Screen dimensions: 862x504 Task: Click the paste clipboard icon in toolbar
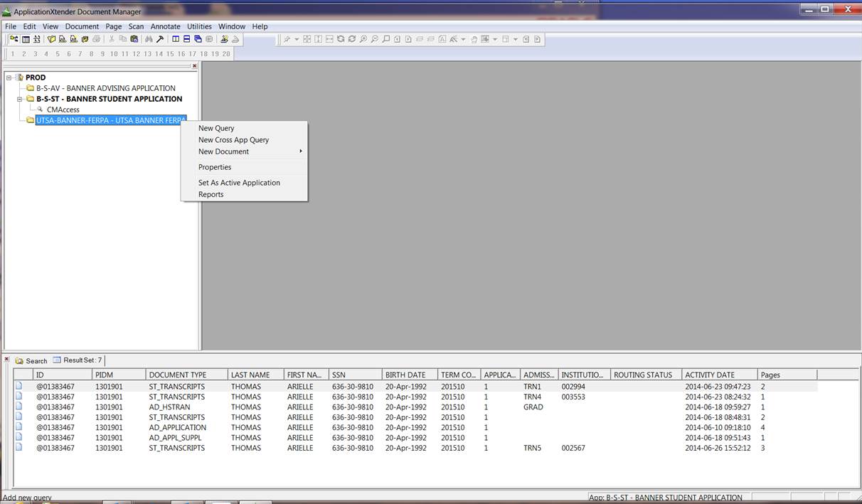click(134, 39)
